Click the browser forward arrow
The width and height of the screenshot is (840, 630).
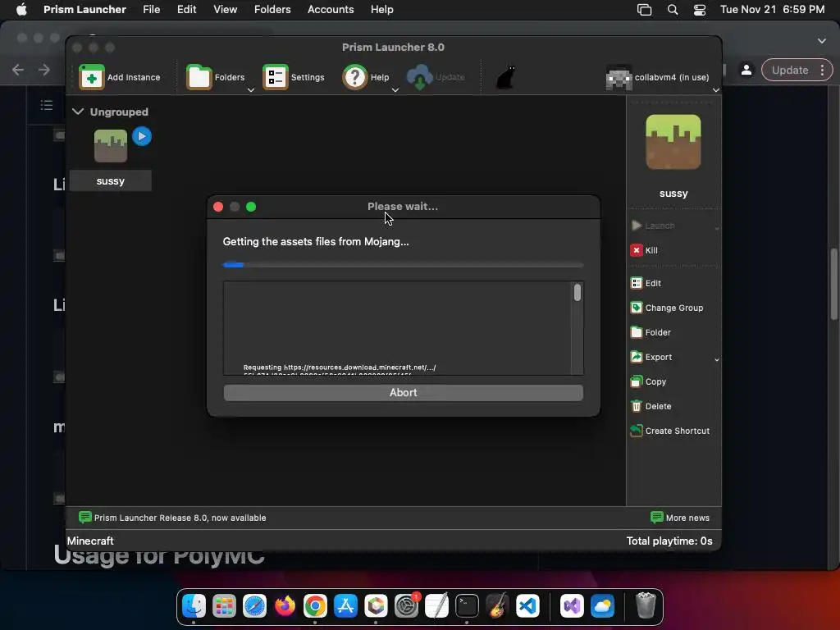click(x=44, y=70)
